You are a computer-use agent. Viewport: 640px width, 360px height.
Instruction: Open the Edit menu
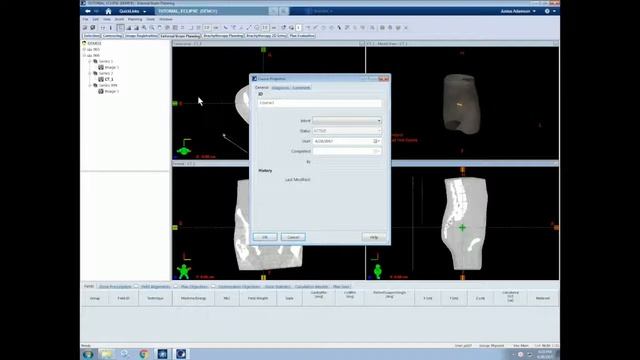point(96,19)
